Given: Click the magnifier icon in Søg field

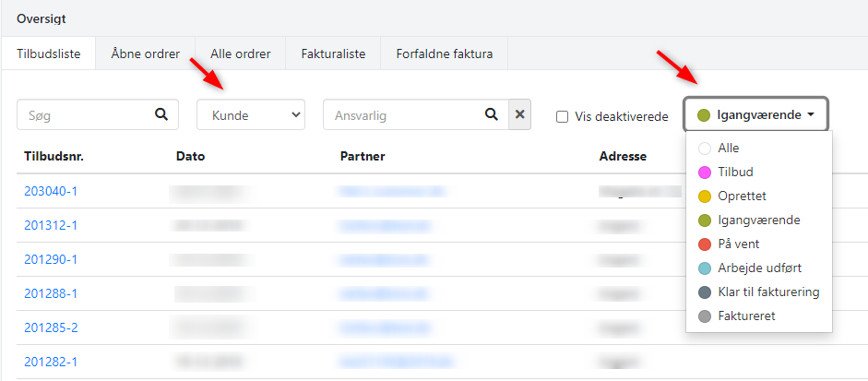Looking at the screenshot, I should 161,115.
